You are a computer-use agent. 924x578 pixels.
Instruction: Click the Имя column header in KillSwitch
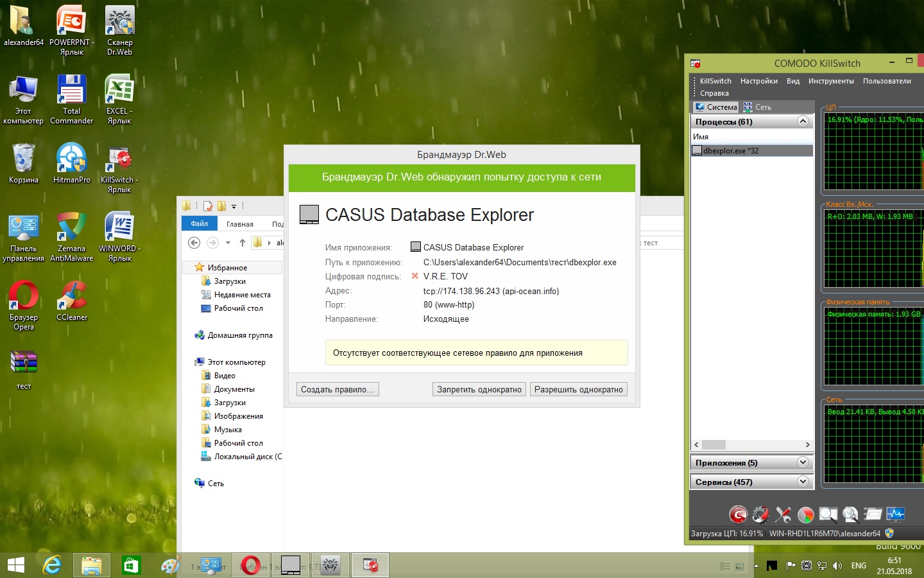751,137
